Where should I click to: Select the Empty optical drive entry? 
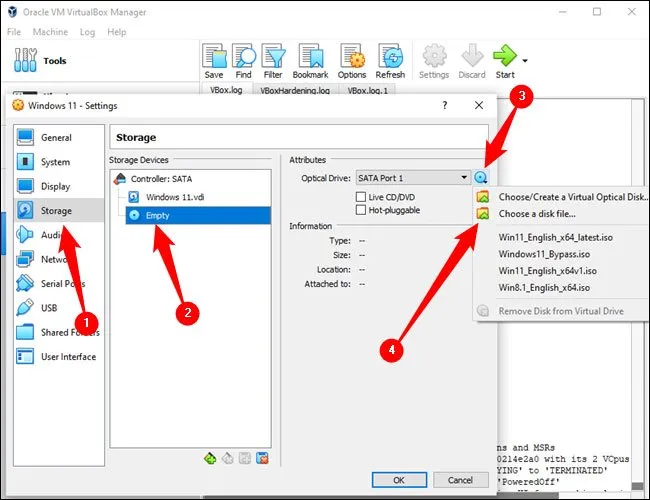tap(158, 215)
